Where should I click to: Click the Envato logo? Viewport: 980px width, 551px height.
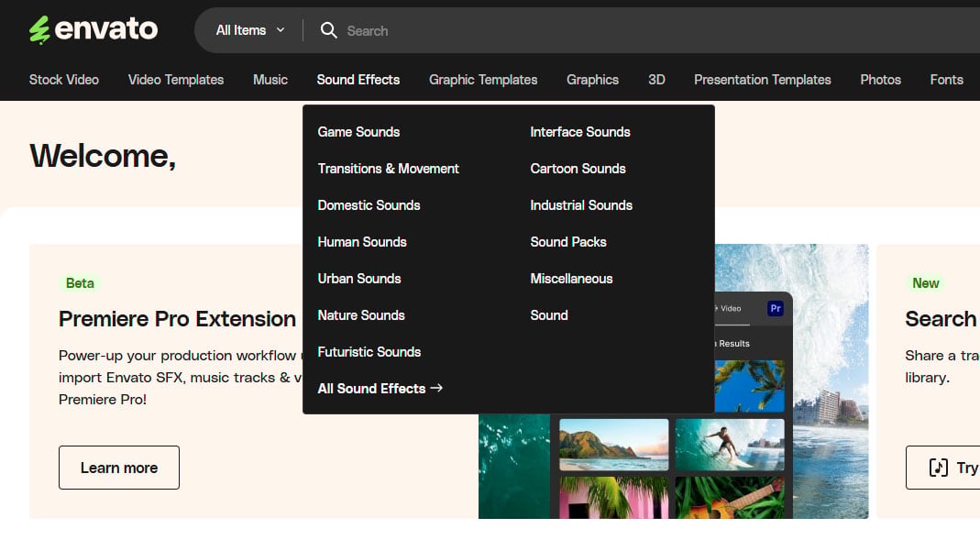point(94,29)
